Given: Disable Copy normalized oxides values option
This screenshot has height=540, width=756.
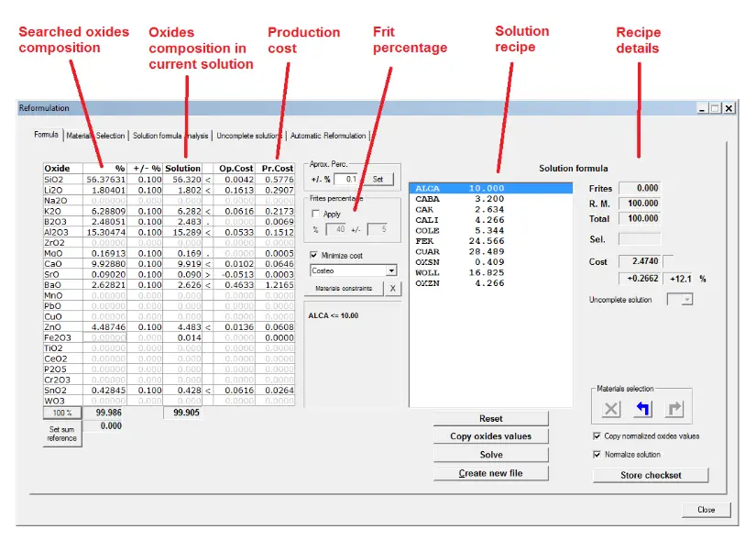Looking at the screenshot, I should 597,436.
